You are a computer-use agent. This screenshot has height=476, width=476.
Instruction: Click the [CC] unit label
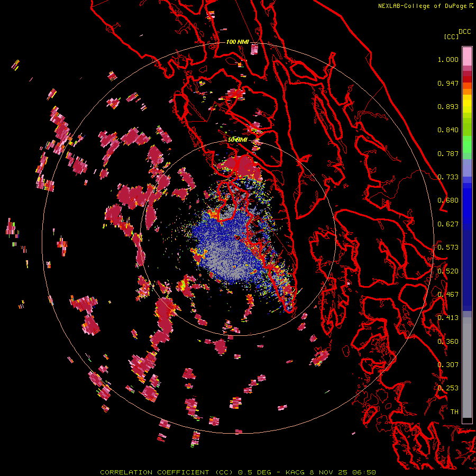tap(451, 36)
